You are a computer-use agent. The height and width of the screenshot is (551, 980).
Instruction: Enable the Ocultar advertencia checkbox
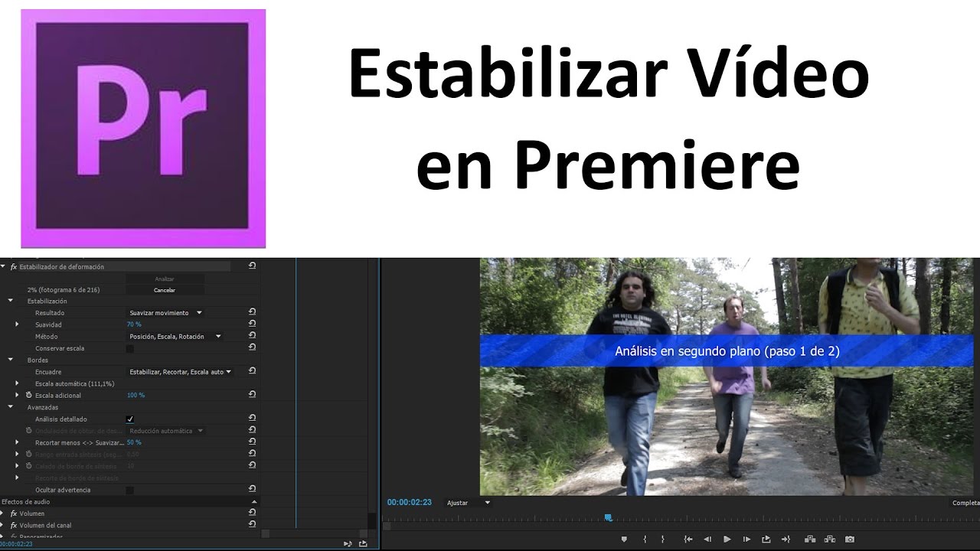130,490
